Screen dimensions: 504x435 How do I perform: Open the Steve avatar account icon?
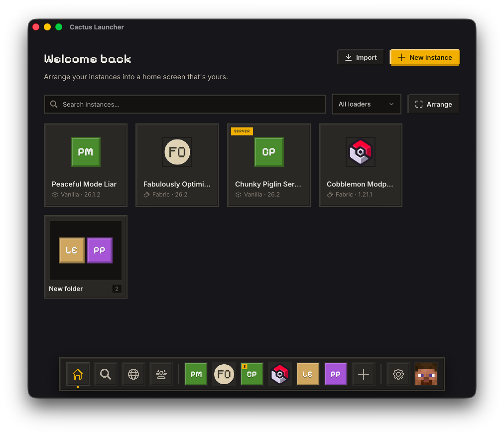tap(426, 374)
